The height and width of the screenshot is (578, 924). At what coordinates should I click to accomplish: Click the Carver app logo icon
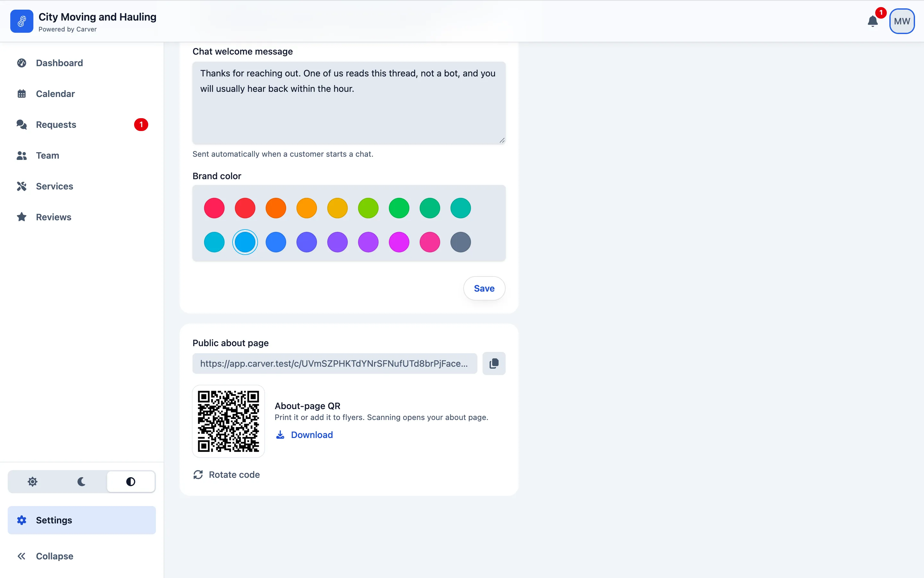pyautogui.click(x=22, y=22)
